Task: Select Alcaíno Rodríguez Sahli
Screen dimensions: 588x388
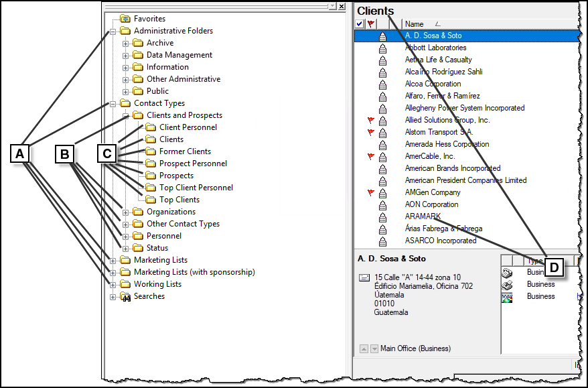Action: click(443, 72)
